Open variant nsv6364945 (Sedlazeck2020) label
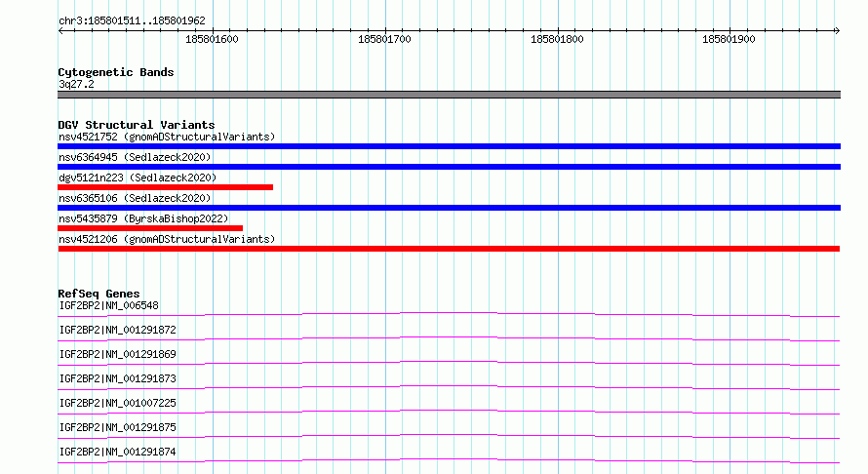868x474 pixels. tap(135, 157)
